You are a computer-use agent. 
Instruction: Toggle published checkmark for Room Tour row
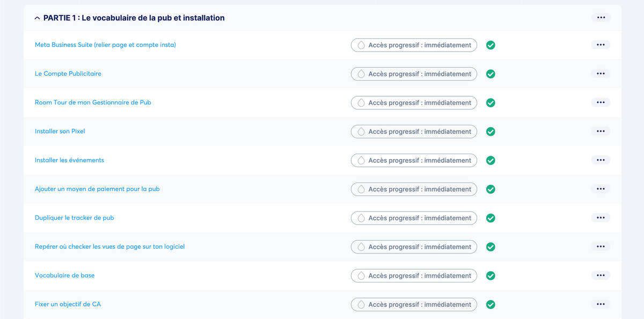click(x=491, y=103)
